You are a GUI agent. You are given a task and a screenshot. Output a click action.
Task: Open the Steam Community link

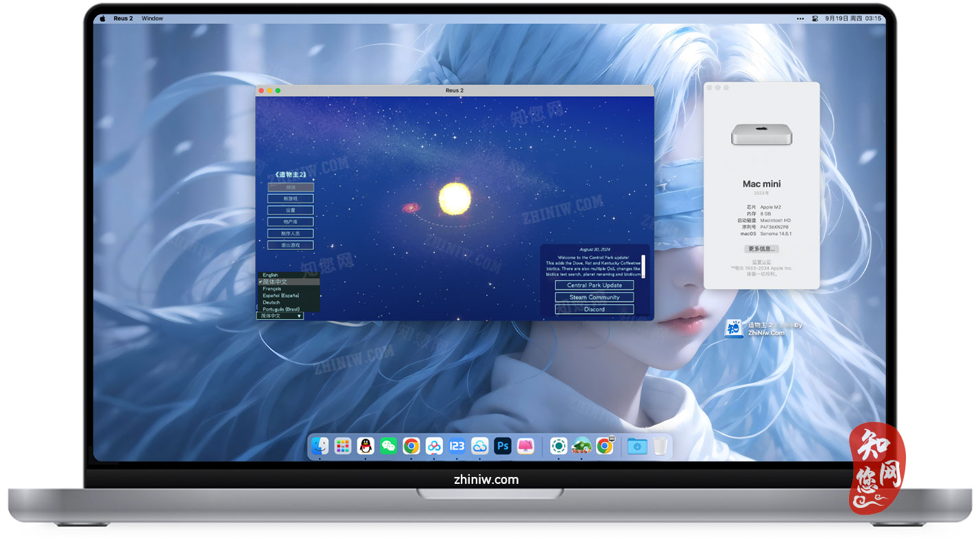594,297
